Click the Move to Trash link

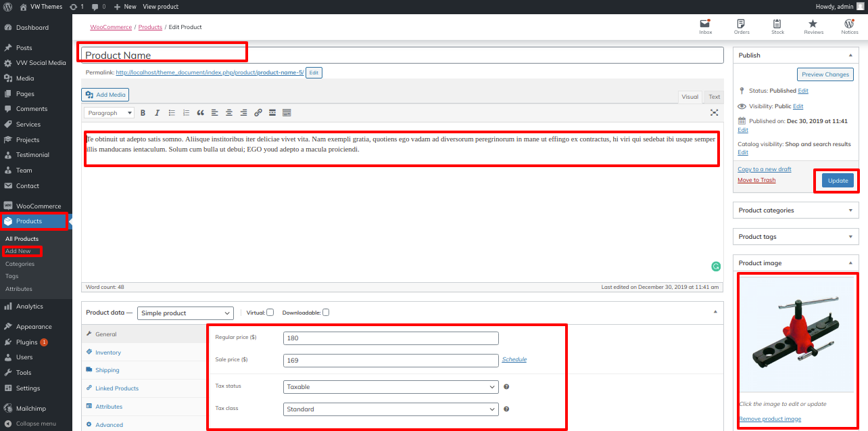pyautogui.click(x=756, y=180)
